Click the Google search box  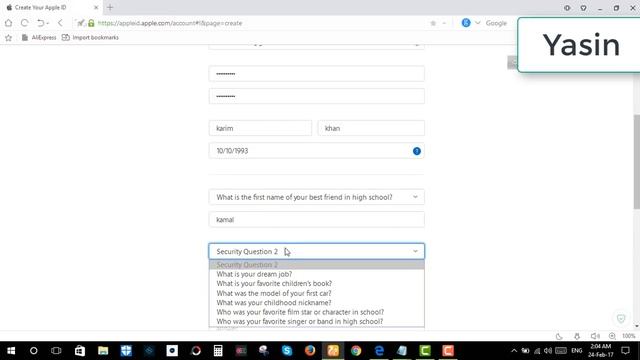pos(496,23)
